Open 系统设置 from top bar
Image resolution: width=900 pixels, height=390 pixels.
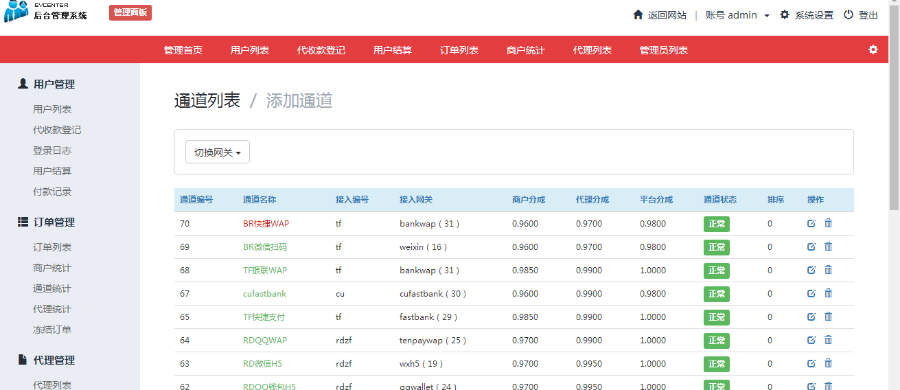click(806, 16)
